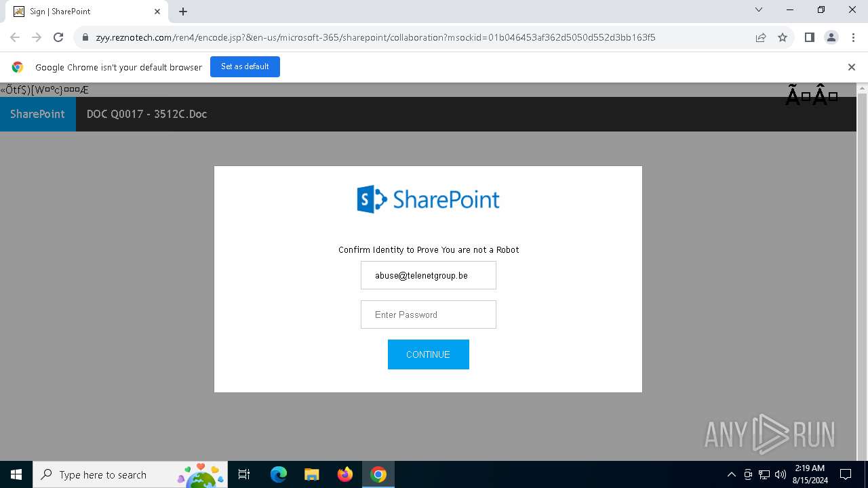Click the email address input field
This screenshot has height=488, width=868.
pyautogui.click(x=428, y=275)
